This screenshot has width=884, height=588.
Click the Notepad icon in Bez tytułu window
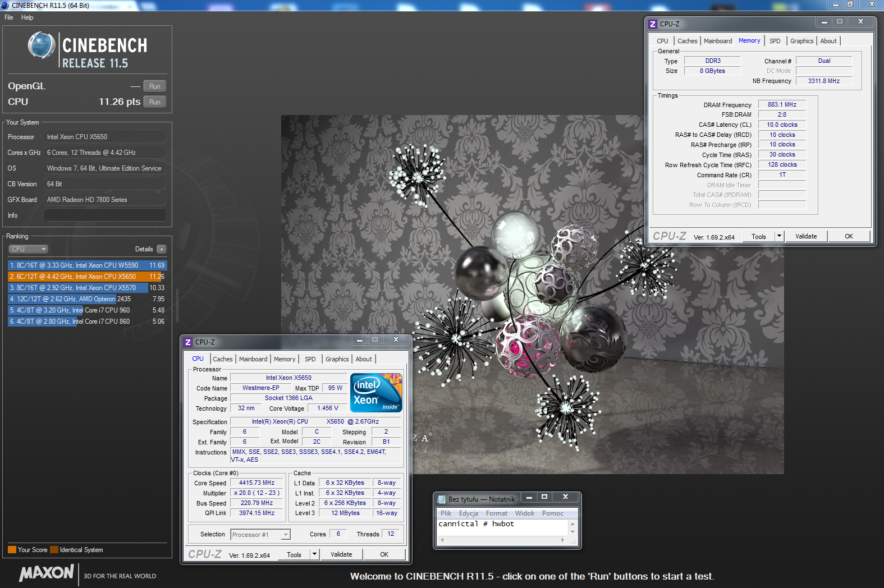click(x=442, y=499)
